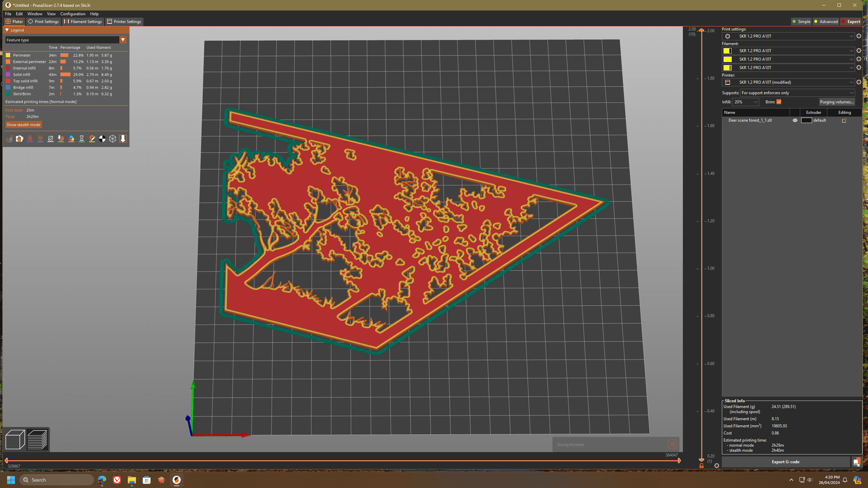868x488 pixels.
Task: Open Feature type view dropdown
Action: (x=66, y=40)
